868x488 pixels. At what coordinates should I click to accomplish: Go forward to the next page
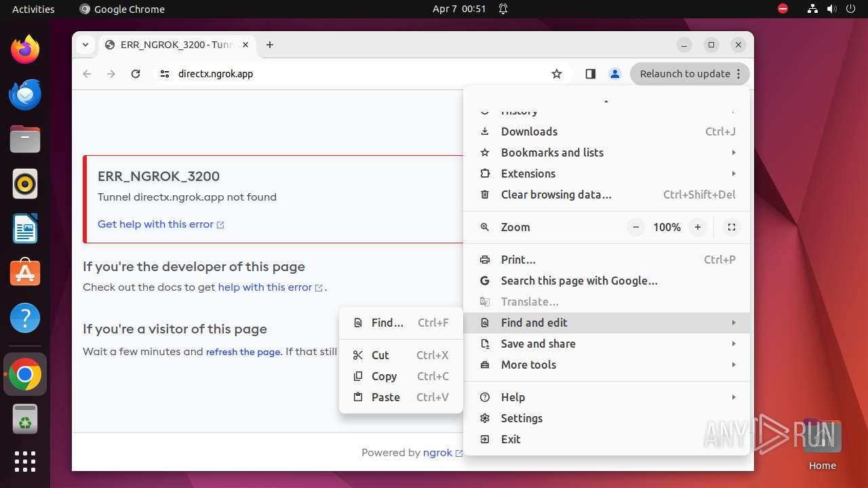tap(111, 74)
